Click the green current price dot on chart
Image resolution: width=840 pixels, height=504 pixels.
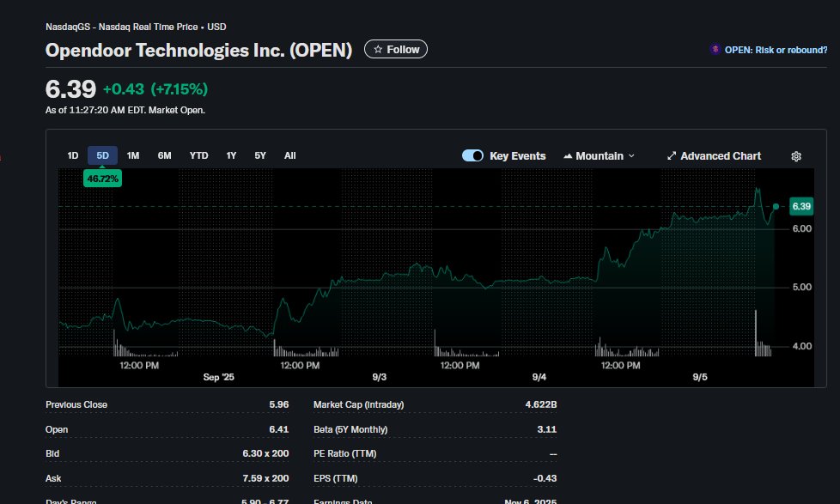point(776,207)
